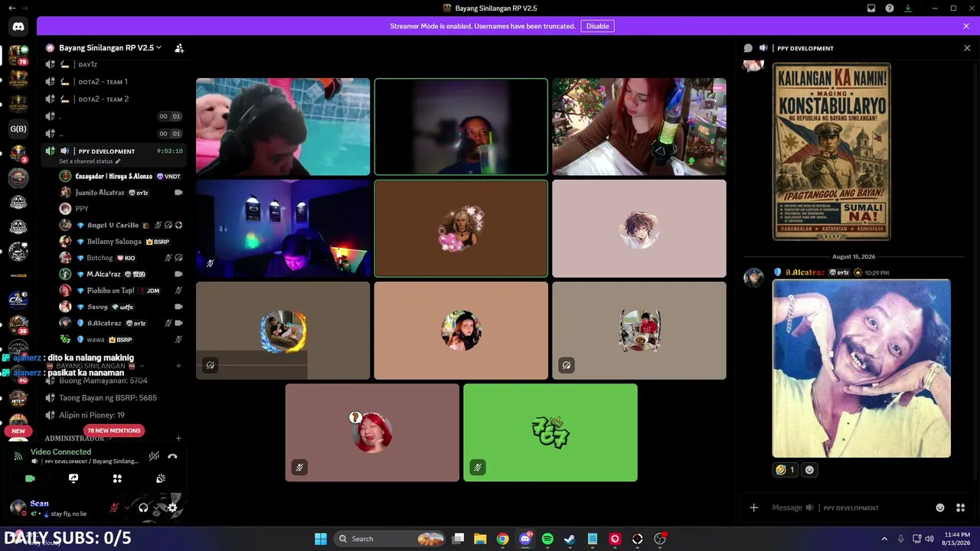Image resolution: width=980 pixels, height=551 pixels.
Task: Open Google Chrome from the taskbar
Action: [x=502, y=539]
